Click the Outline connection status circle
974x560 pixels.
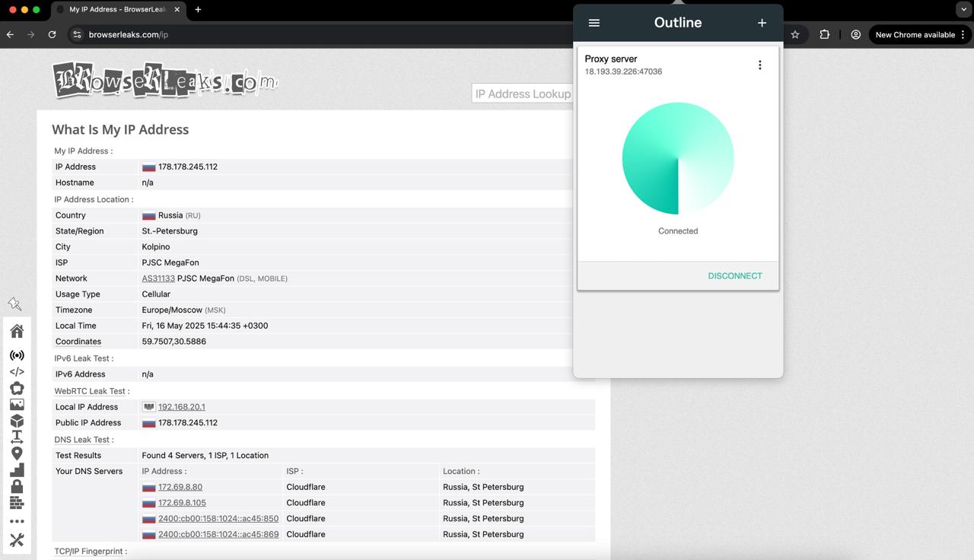tap(678, 158)
